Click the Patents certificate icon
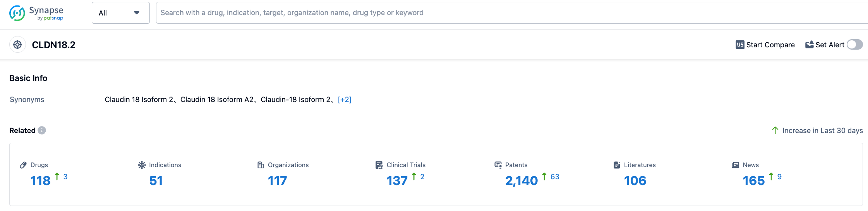 coord(498,165)
